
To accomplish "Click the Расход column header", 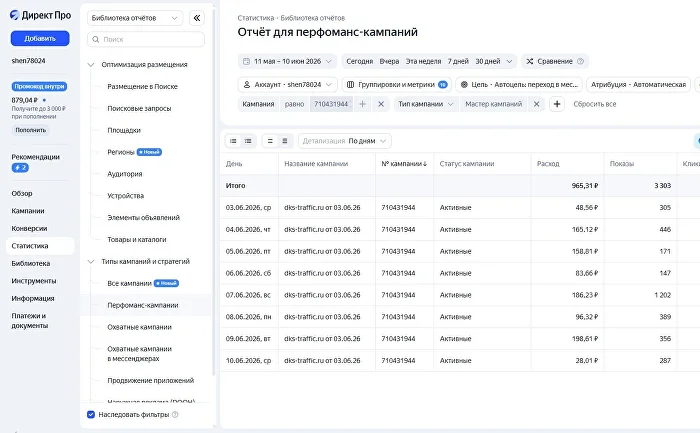I will (548, 164).
